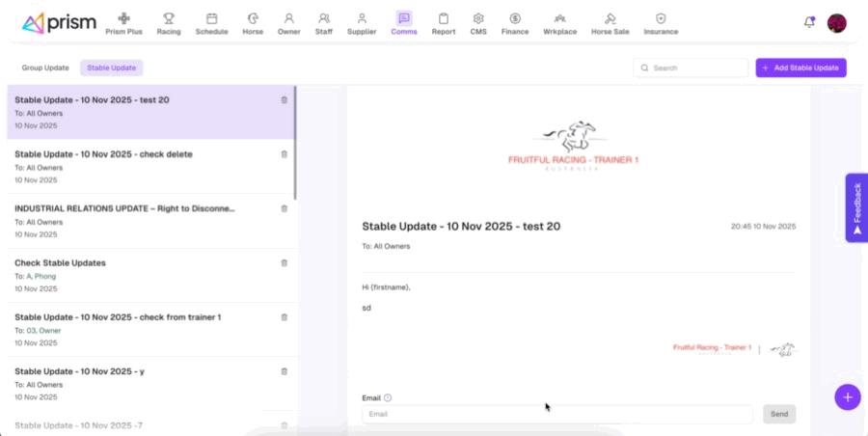This screenshot has width=868, height=436.
Task: Click the Add Stable Update button
Action: (x=800, y=68)
